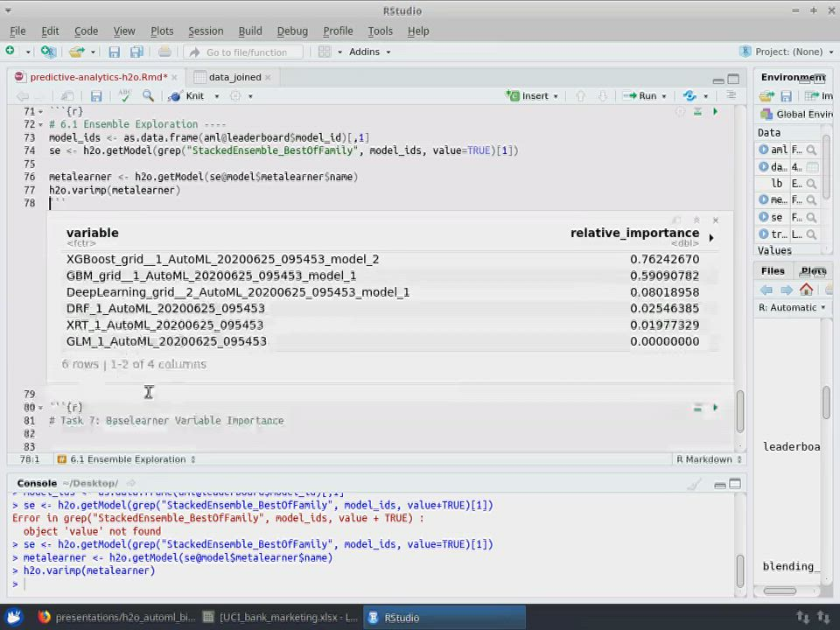Open the Run dropdown menu
840x630 pixels.
click(x=664, y=96)
